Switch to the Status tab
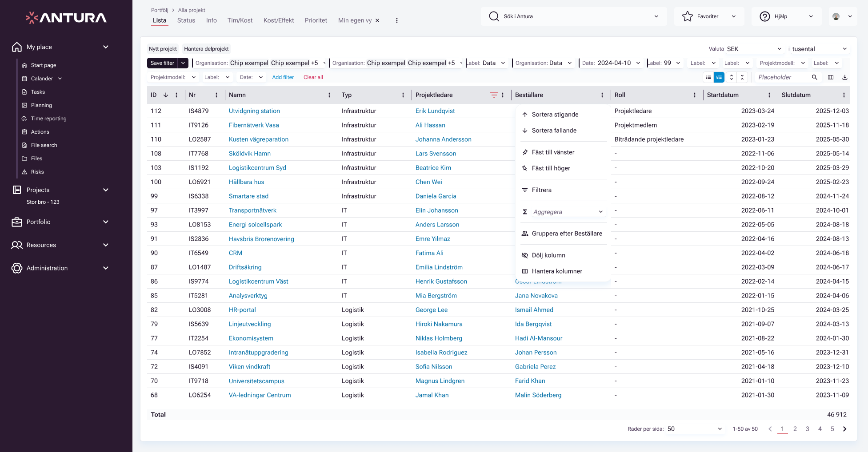868x452 pixels. point(186,20)
